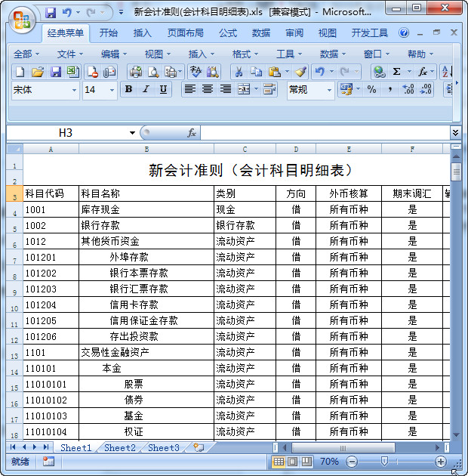
Task: Click the vertical scrollbar thumb
Action: tap(456, 172)
